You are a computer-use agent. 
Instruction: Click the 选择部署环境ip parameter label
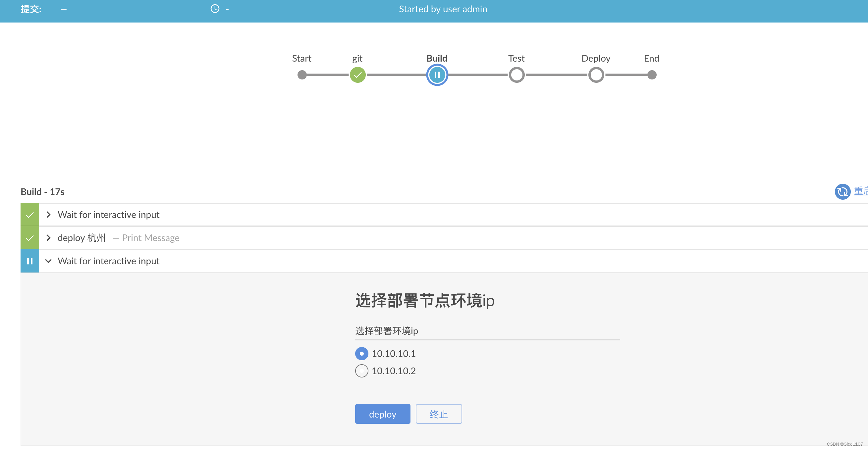386,331
